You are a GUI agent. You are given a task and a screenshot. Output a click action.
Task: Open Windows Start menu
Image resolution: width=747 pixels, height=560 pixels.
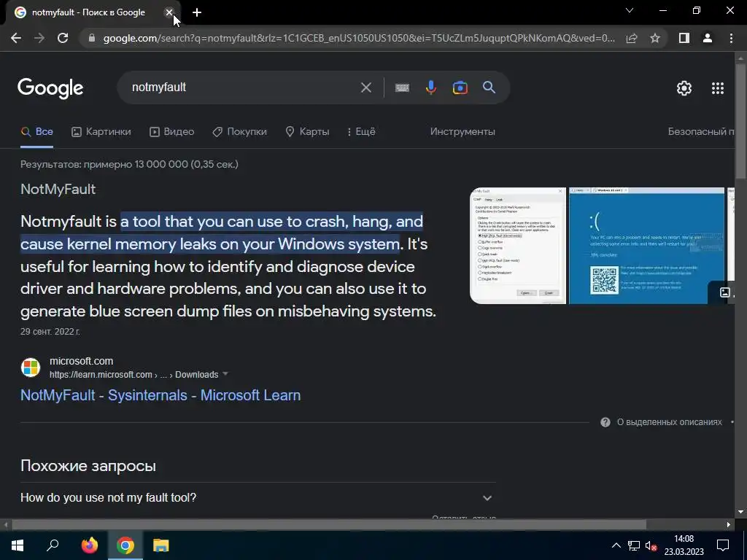tap(18, 545)
